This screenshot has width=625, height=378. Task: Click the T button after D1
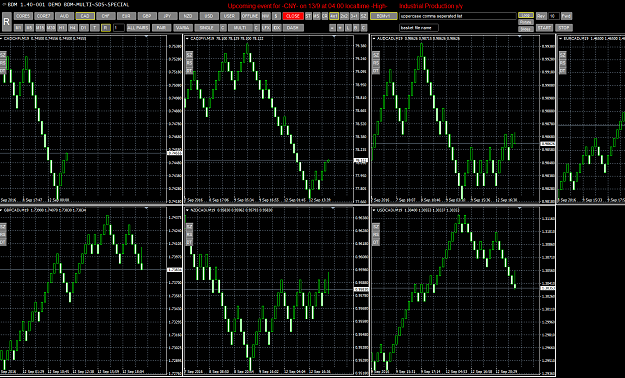click(94, 28)
